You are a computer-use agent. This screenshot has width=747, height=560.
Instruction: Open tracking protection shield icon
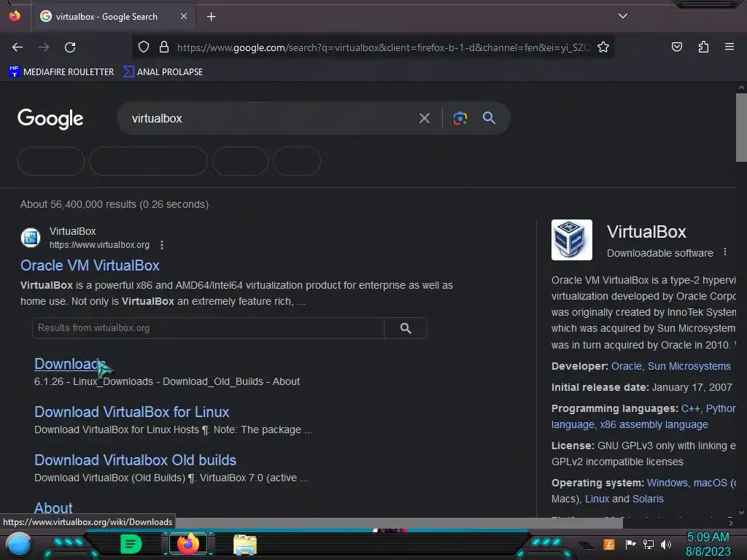click(144, 47)
